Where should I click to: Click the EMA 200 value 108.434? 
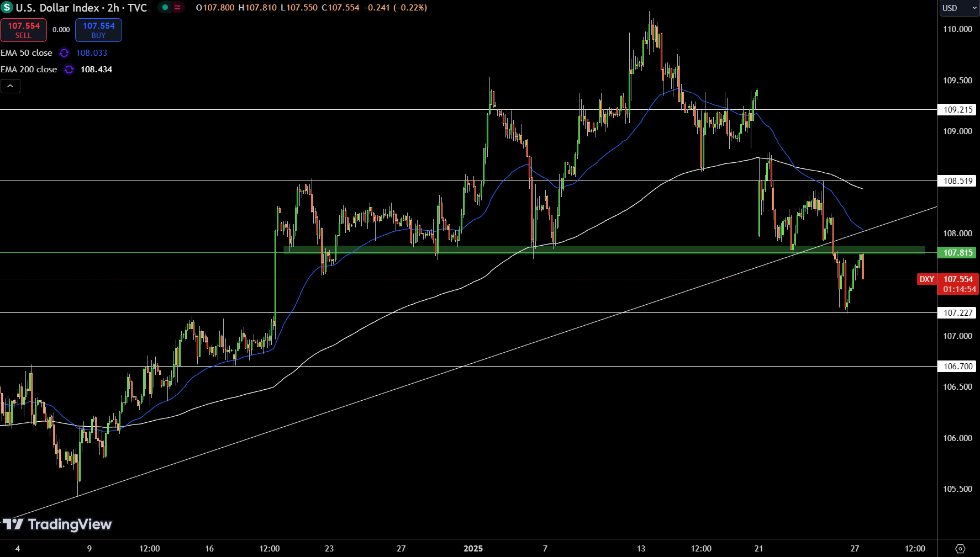click(x=96, y=70)
